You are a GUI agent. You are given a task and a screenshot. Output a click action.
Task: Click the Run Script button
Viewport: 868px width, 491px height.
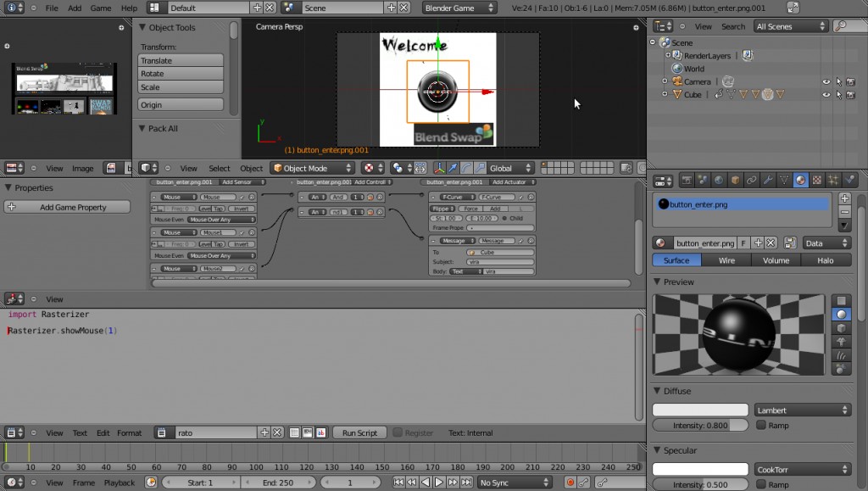coord(359,432)
